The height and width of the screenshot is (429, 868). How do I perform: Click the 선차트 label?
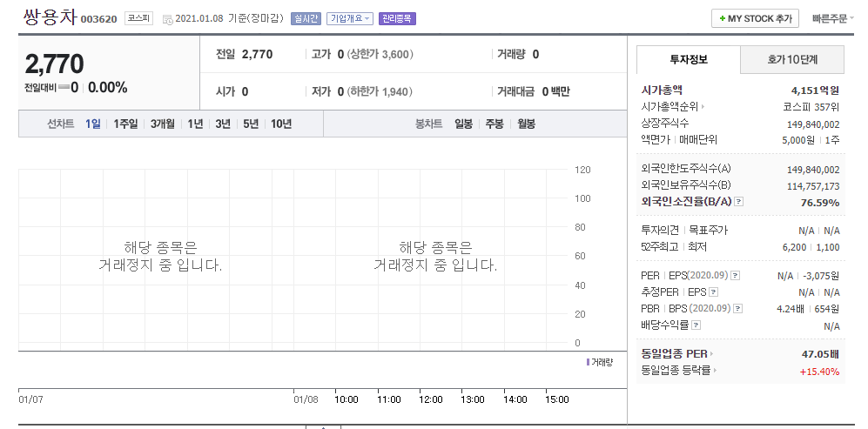pyautogui.click(x=60, y=124)
